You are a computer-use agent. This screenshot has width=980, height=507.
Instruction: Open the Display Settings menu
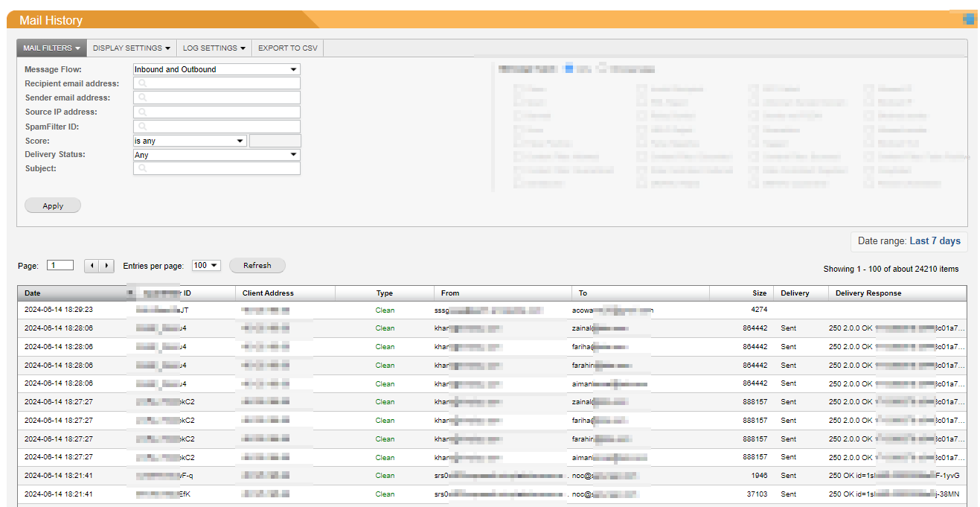click(x=131, y=48)
